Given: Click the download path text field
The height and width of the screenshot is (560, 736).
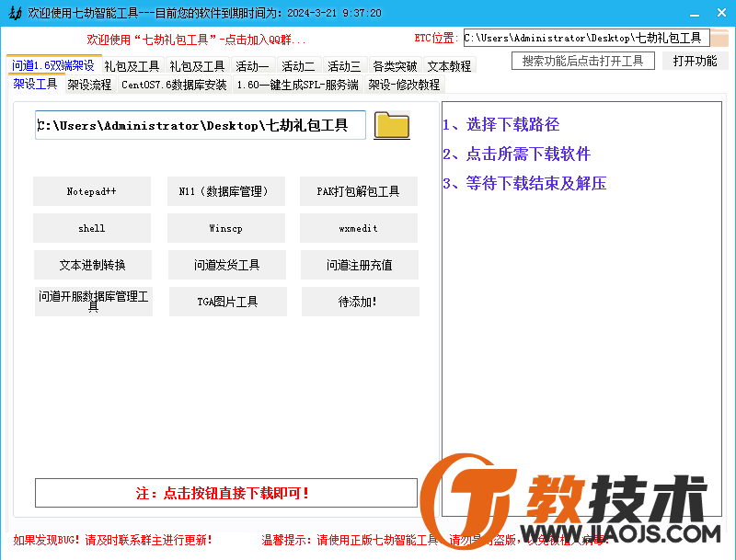Looking at the screenshot, I should tap(201, 125).
